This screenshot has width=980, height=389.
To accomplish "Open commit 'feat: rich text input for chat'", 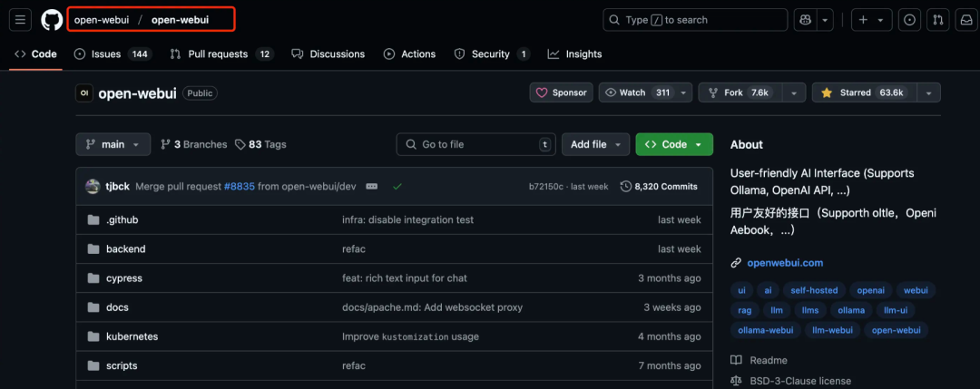I will [405, 277].
